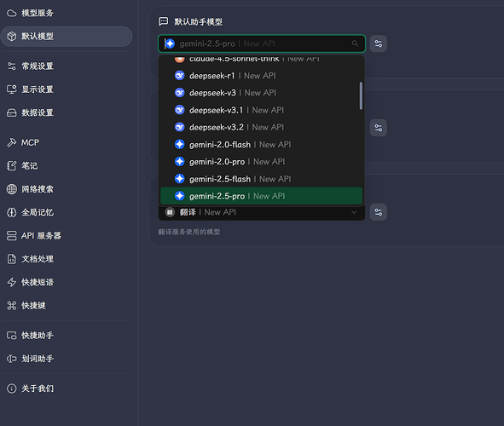This screenshot has height=426, width=504.
Task: Open 快捷短语 settings page
Action: tap(67, 282)
